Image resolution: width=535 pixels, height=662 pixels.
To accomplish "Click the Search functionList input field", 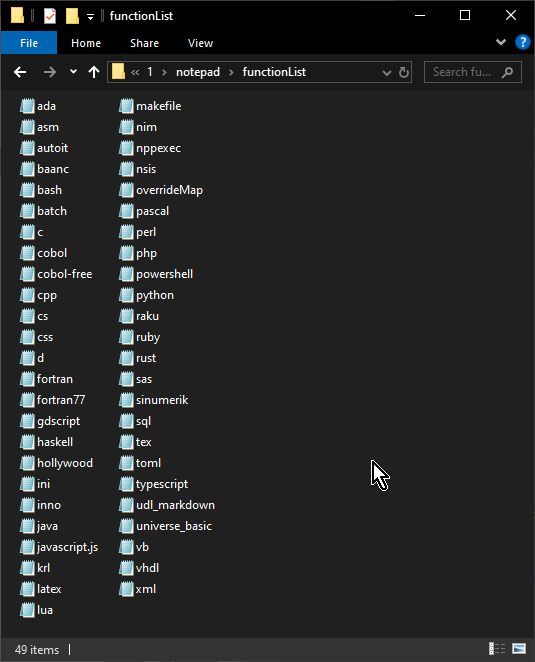I will 462,72.
